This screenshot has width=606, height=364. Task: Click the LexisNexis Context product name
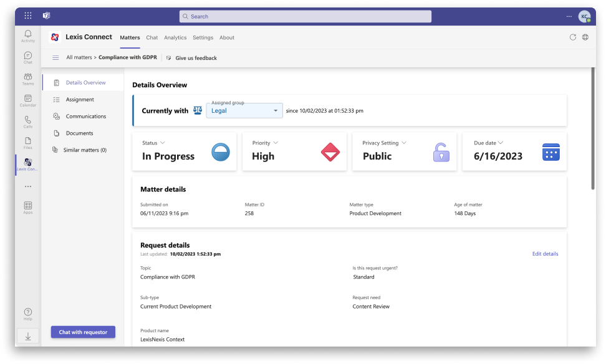(x=162, y=339)
